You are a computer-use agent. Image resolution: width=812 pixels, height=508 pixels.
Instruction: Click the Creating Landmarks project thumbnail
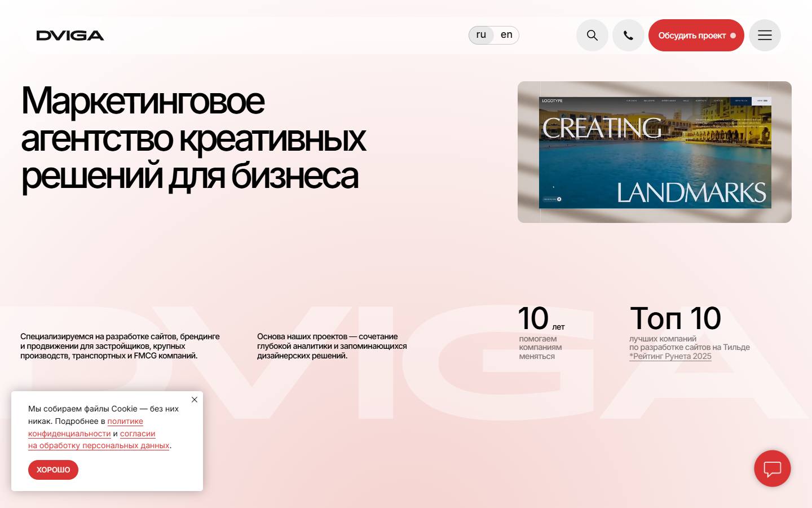655,152
